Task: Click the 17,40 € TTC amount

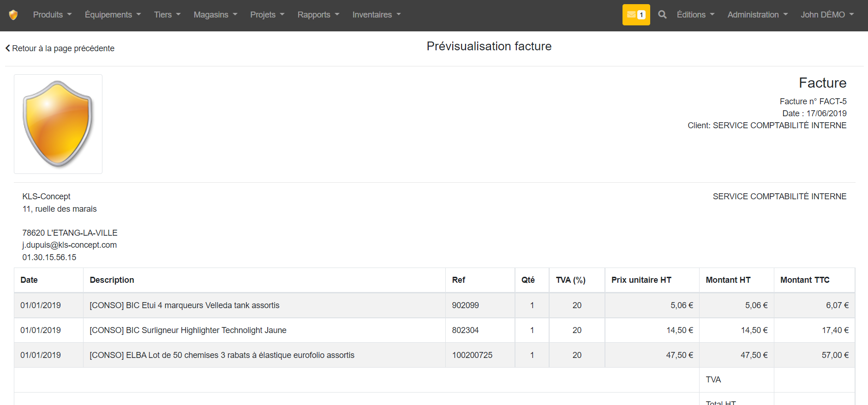Action: pyautogui.click(x=835, y=330)
